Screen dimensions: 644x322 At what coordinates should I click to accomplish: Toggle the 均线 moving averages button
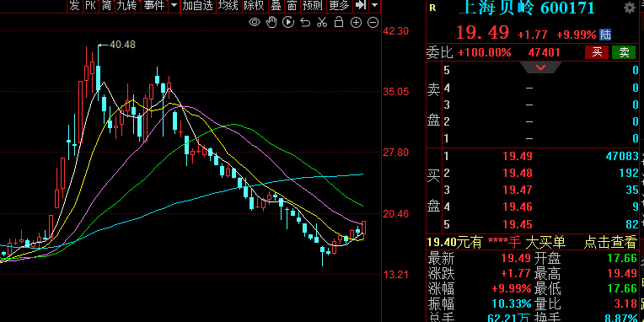click(228, 5)
